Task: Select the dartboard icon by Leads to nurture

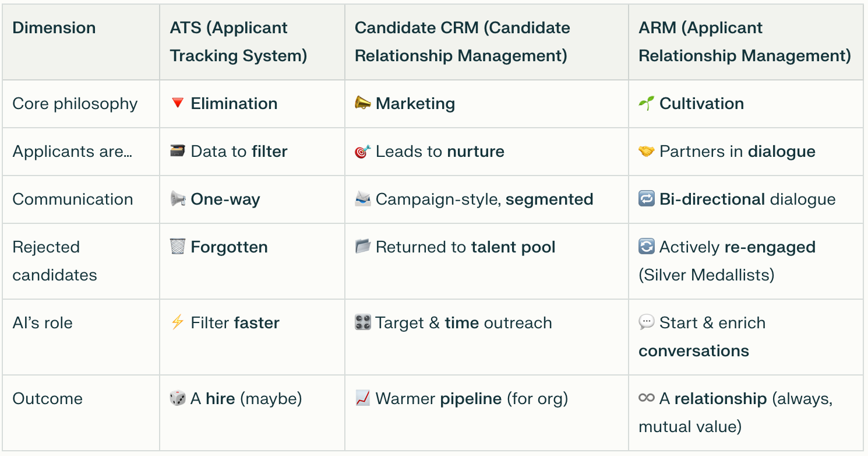Action: 362,152
